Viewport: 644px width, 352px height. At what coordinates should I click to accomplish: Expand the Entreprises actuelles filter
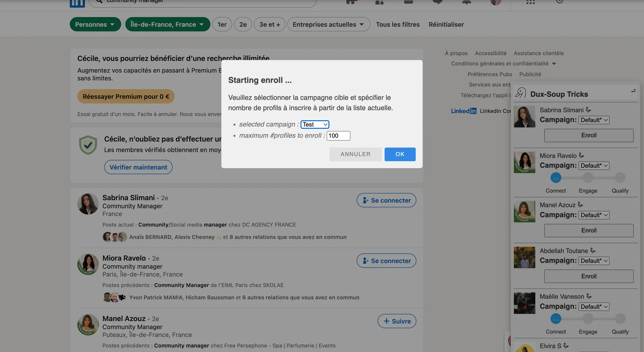click(x=329, y=24)
